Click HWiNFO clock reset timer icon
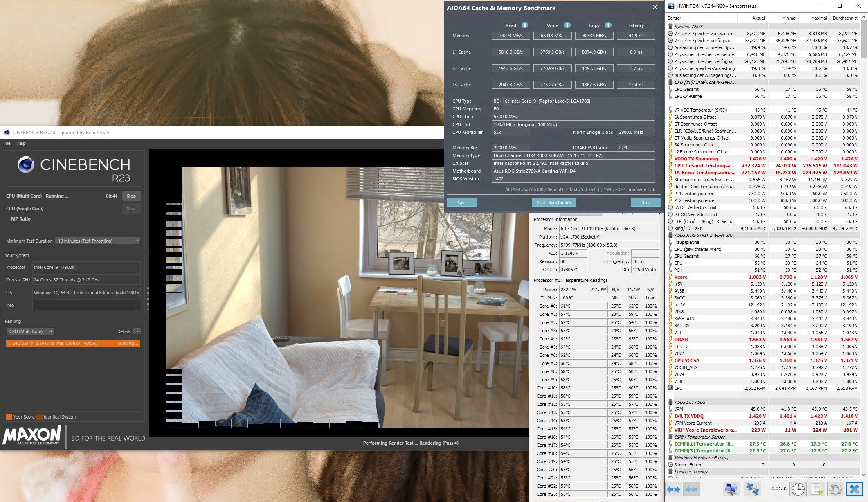868x502 pixels. coord(798,489)
